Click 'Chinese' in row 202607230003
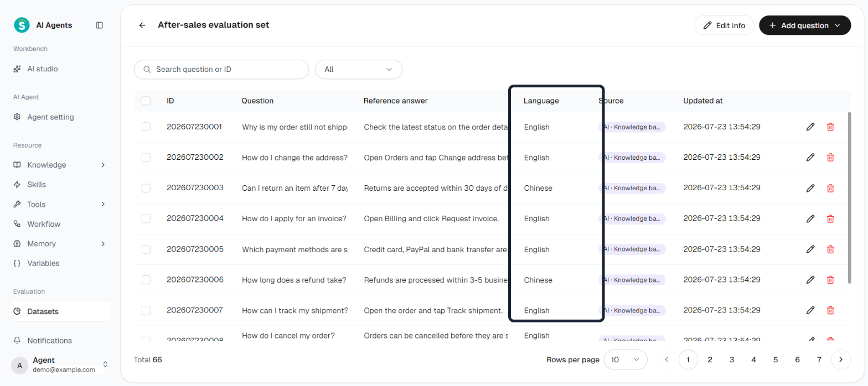 538,188
